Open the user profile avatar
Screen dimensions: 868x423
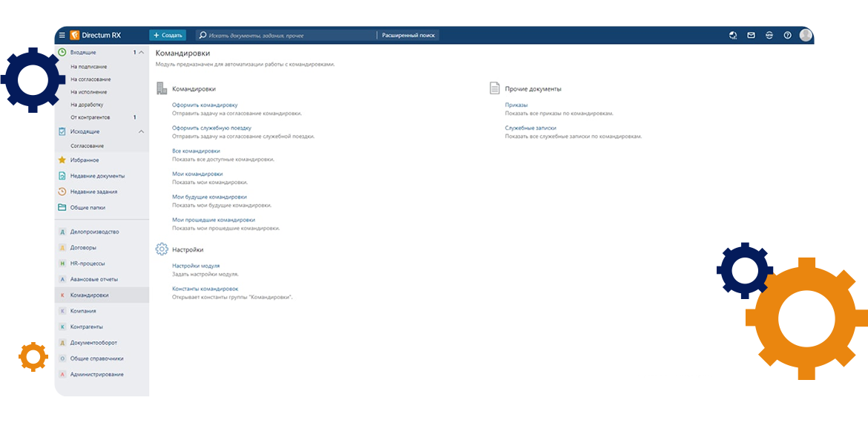[806, 35]
